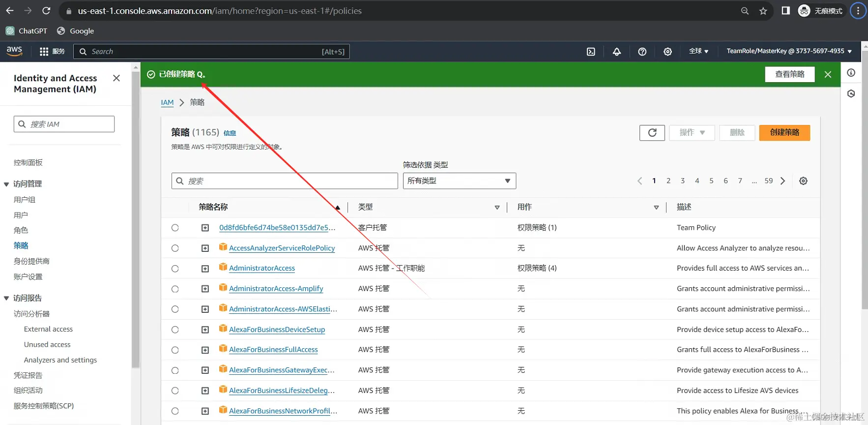Focus the AWS top Search box
The width and height of the screenshot is (868, 425).
pos(211,52)
